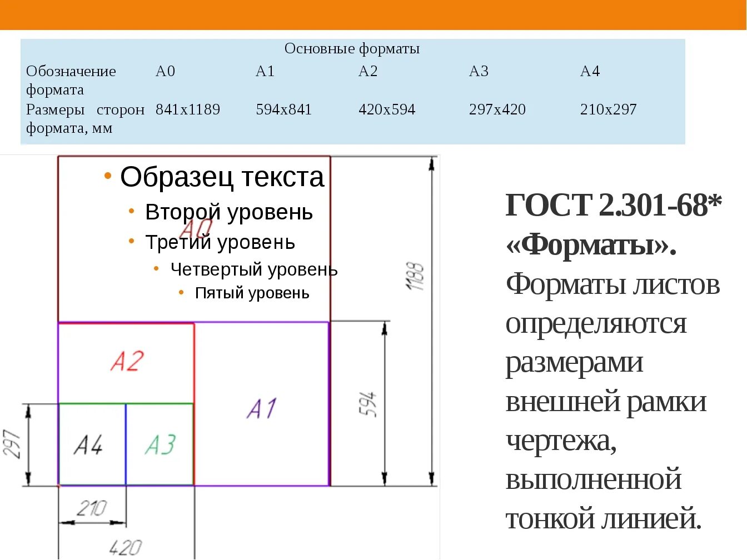
Task: Click the text line "Форматы листов"
Action: (x=613, y=284)
